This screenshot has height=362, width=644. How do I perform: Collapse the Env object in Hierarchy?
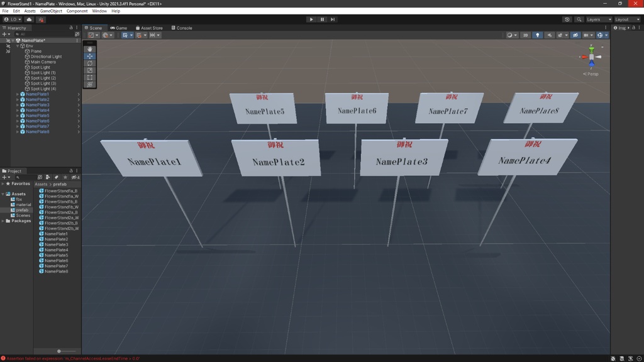[18, 46]
